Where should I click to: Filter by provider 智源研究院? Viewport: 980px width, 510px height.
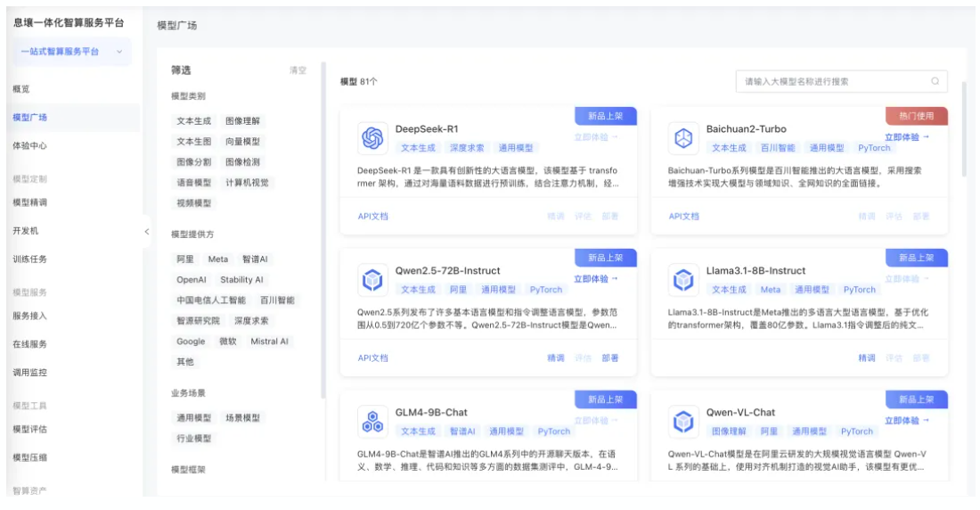pyautogui.click(x=198, y=321)
